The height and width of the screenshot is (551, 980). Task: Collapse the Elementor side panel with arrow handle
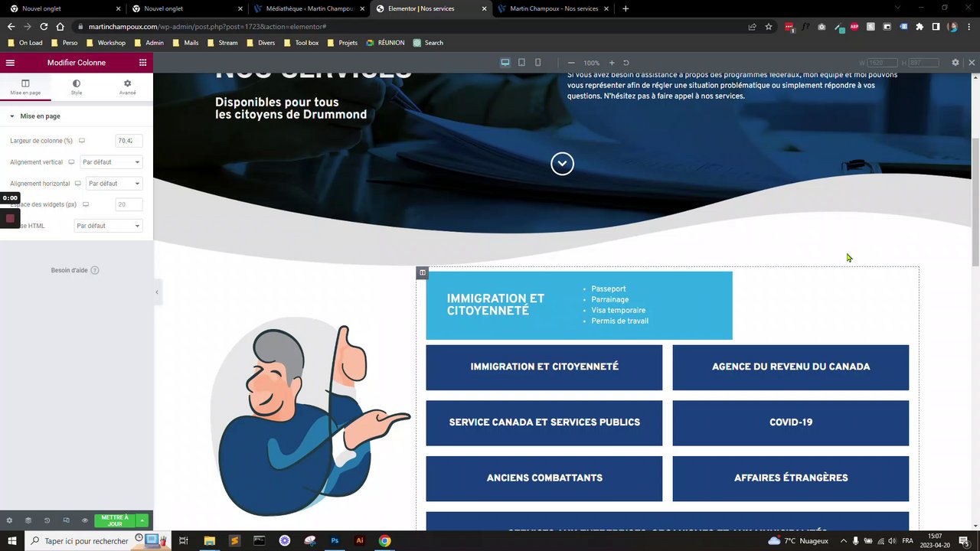pyautogui.click(x=157, y=292)
